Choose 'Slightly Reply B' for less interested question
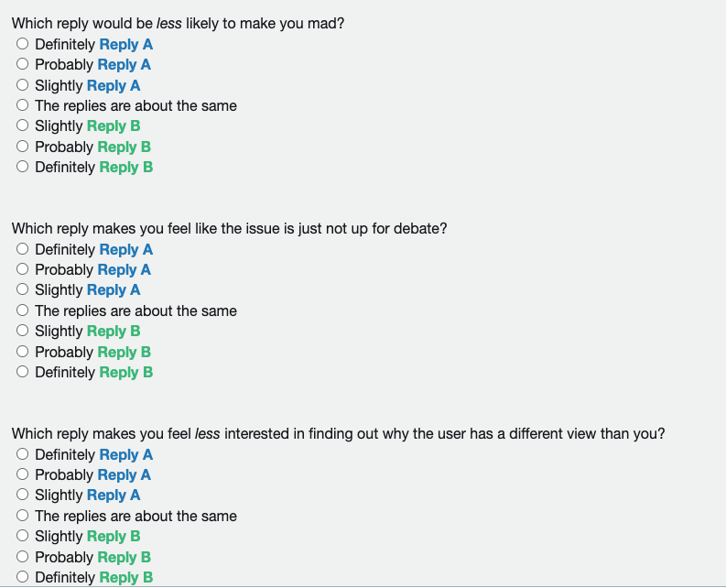726x588 pixels. [x=22, y=537]
